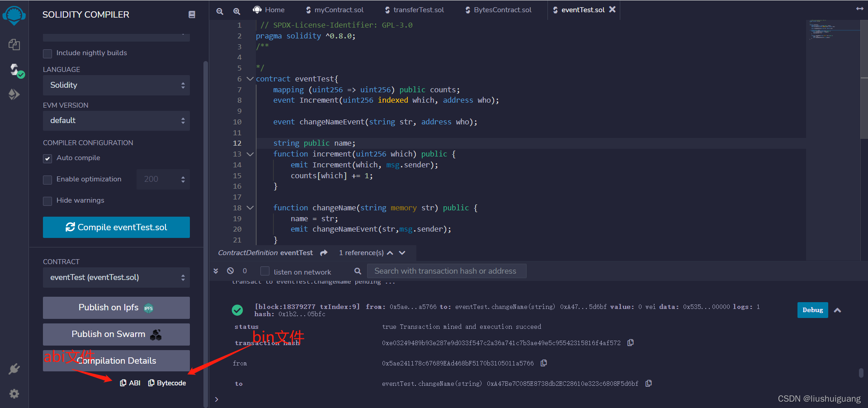The width and height of the screenshot is (868, 408).
Task: Zoom out the editor font
Action: (x=220, y=11)
